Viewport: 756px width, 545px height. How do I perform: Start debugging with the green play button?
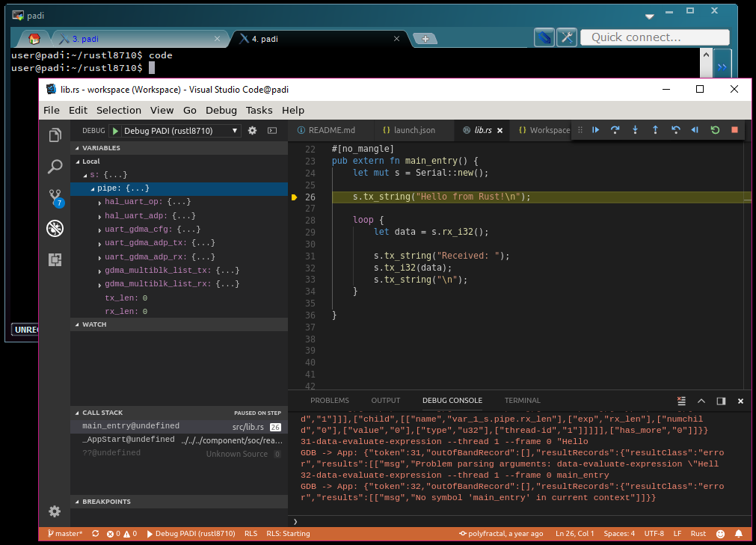[115, 131]
